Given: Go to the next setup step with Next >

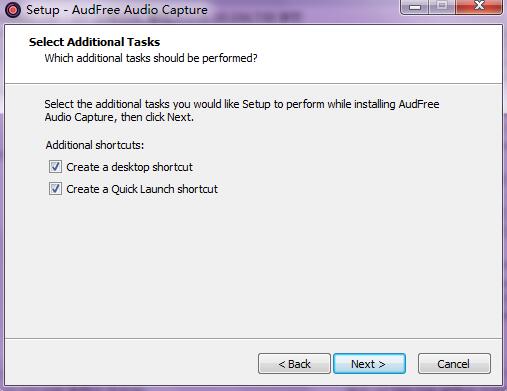Looking at the screenshot, I should (x=369, y=364).
